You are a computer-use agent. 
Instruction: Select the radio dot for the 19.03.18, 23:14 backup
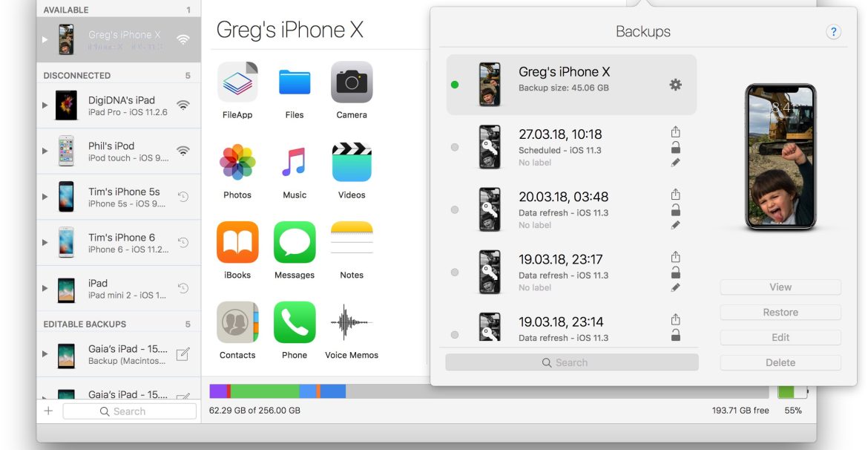(x=455, y=335)
